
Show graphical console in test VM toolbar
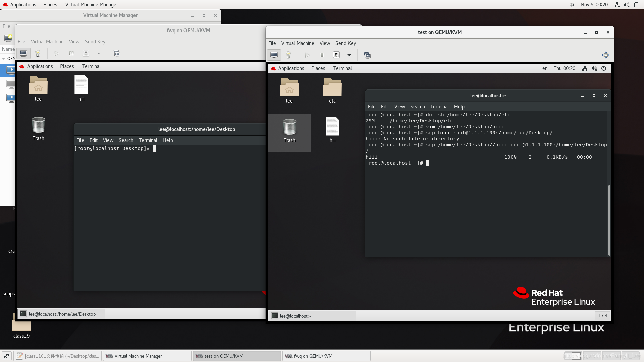tap(274, 55)
